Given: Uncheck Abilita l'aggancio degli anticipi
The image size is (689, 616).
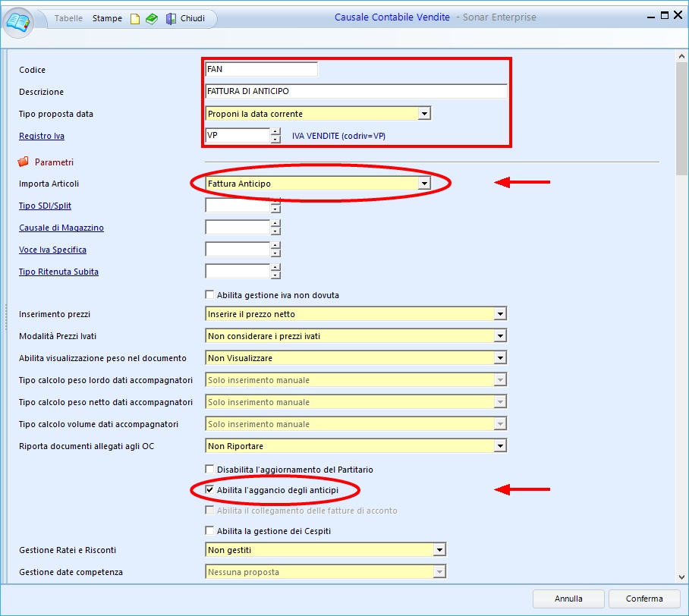Looking at the screenshot, I should [210, 491].
